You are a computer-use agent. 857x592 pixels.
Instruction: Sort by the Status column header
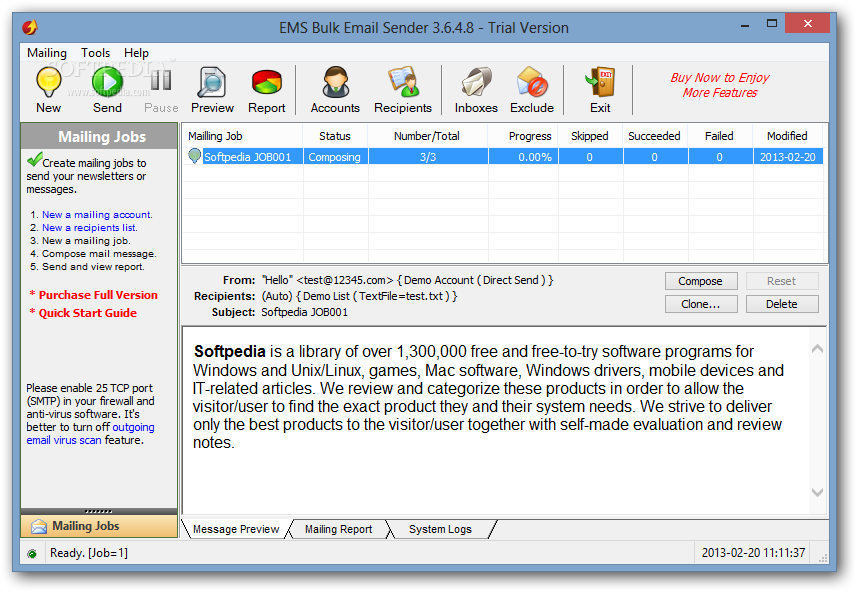pos(334,136)
